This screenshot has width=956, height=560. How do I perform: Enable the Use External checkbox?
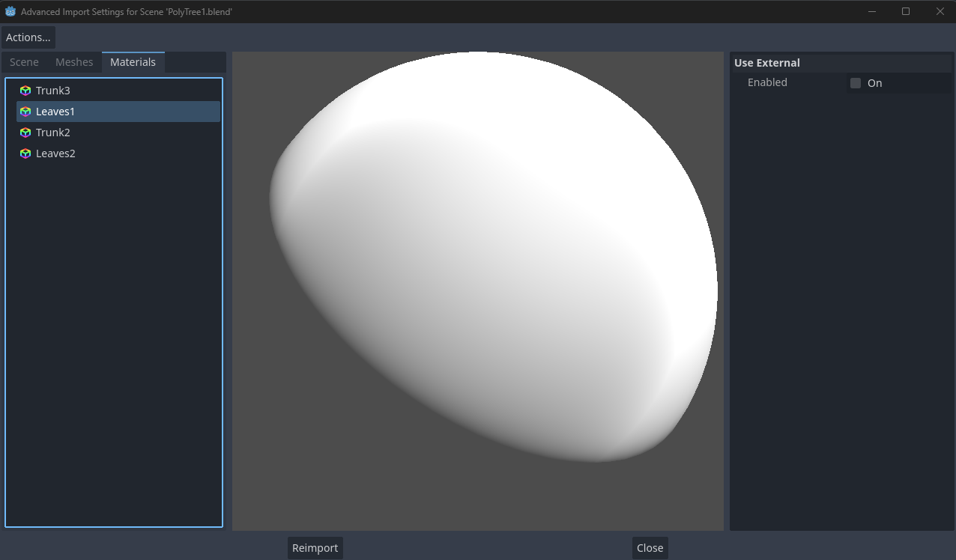click(x=856, y=83)
